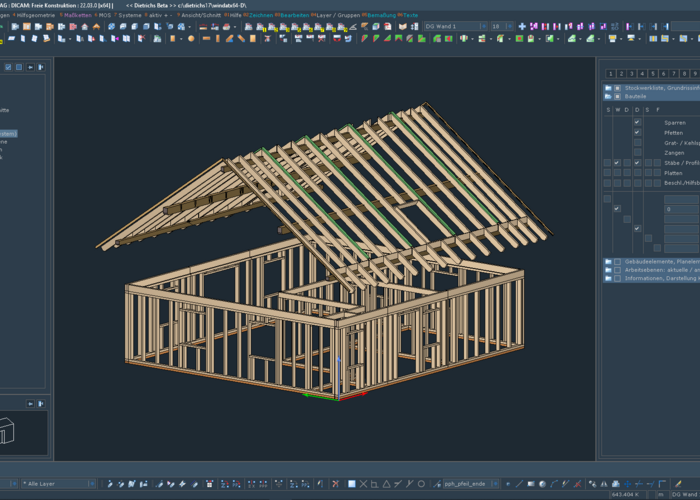Select the filled white square snap icon
This screenshot has height=500, width=700.
click(352, 484)
